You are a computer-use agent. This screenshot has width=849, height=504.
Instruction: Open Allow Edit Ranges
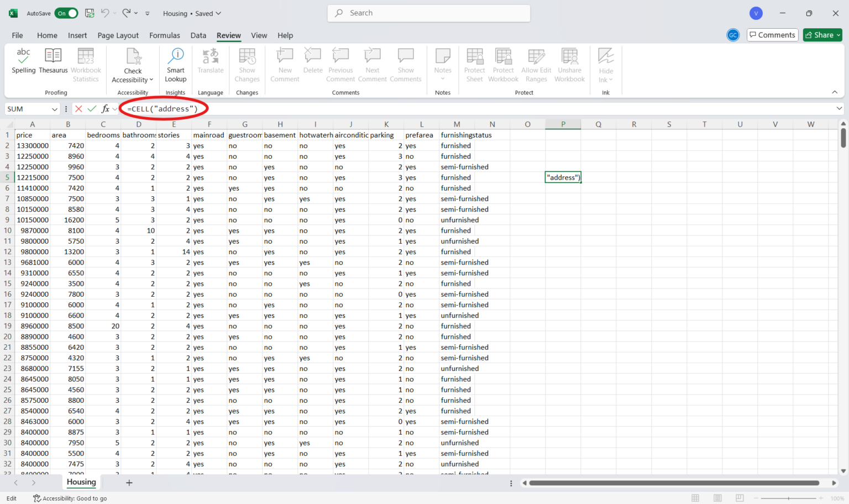(536, 62)
